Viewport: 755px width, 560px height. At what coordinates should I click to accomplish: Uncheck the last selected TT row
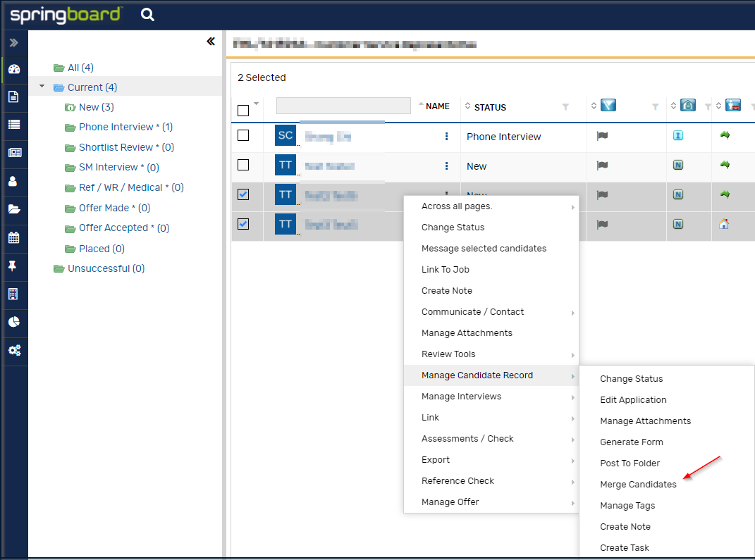pos(243,224)
